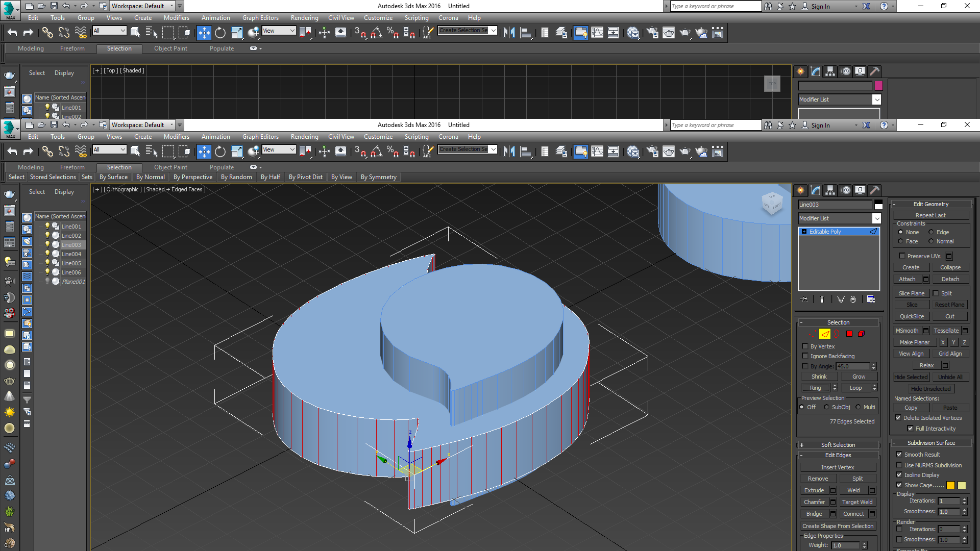Toggle Preserve UVs checkbox

(902, 256)
